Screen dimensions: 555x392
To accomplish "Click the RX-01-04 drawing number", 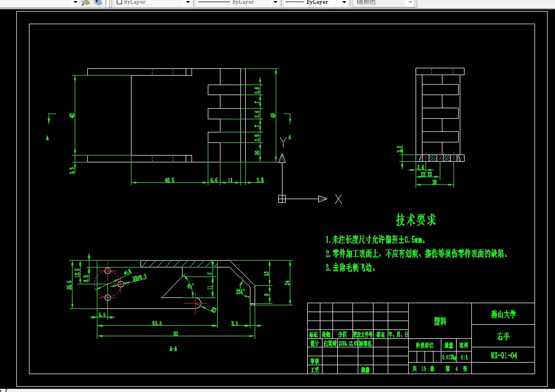I will (x=503, y=355).
